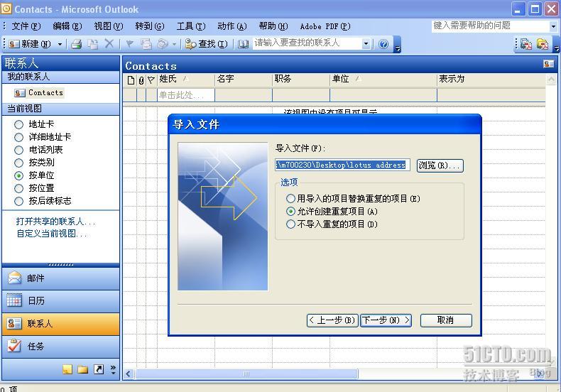
Task: Click the New Message to Contact icon
Action: 146,44
